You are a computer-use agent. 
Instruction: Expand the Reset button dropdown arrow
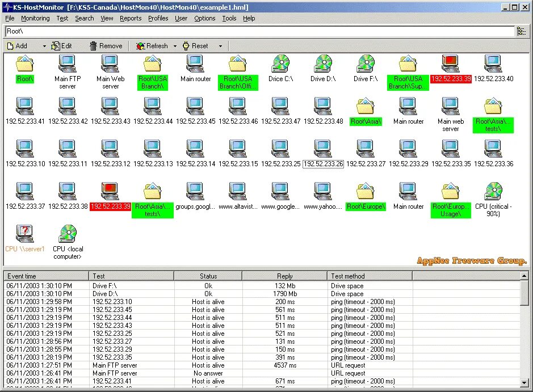coord(220,46)
